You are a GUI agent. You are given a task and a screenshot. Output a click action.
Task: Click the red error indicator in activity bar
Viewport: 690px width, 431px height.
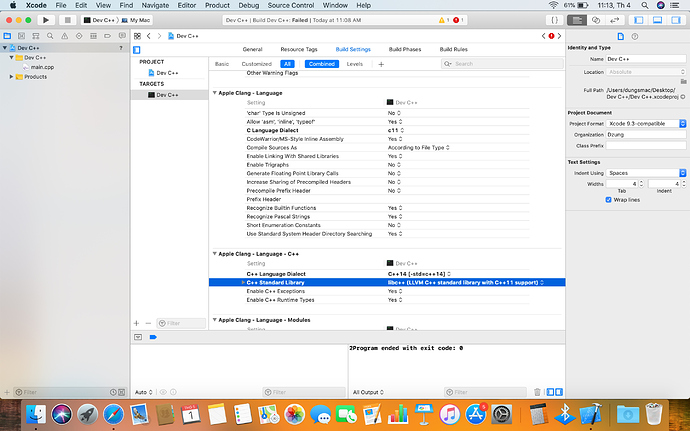point(458,20)
